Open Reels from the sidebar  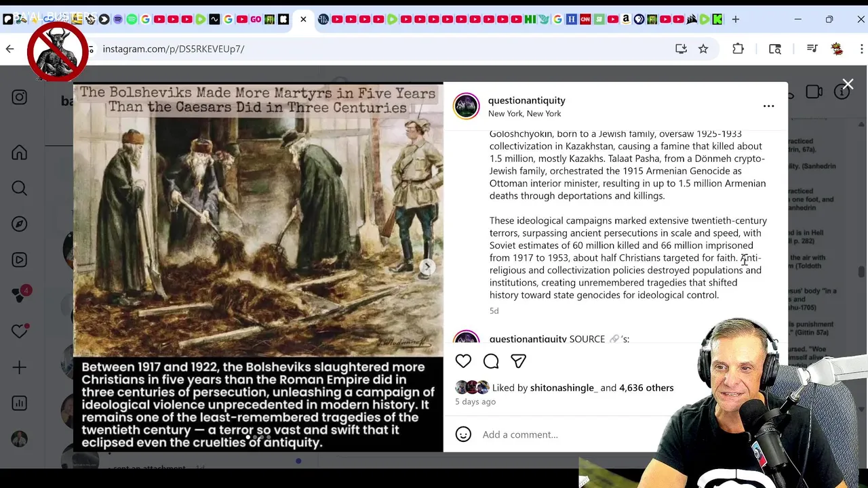click(x=19, y=260)
